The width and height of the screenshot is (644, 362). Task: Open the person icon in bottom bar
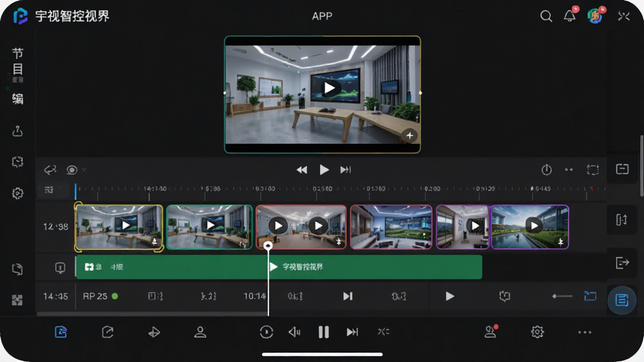(200, 332)
